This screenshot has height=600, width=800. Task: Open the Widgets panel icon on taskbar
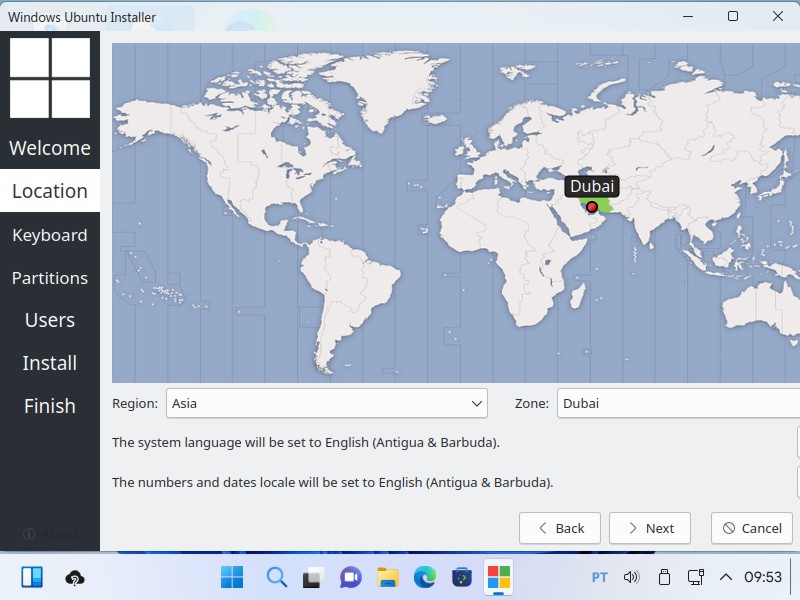click(32, 577)
